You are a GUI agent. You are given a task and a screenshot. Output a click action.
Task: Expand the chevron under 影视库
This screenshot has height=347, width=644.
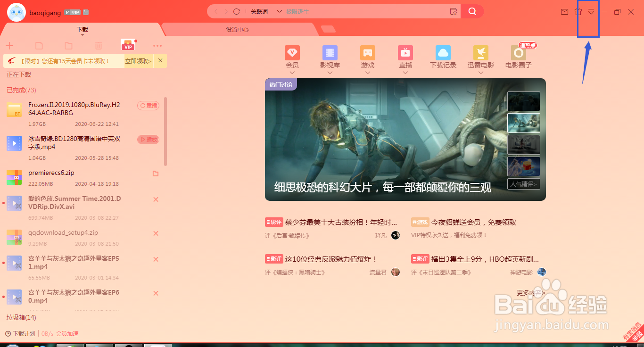(330, 73)
